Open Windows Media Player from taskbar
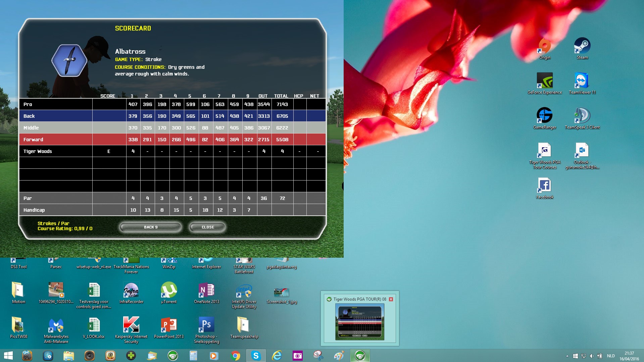This screenshot has width=644, height=362. [x=214, y=356]
